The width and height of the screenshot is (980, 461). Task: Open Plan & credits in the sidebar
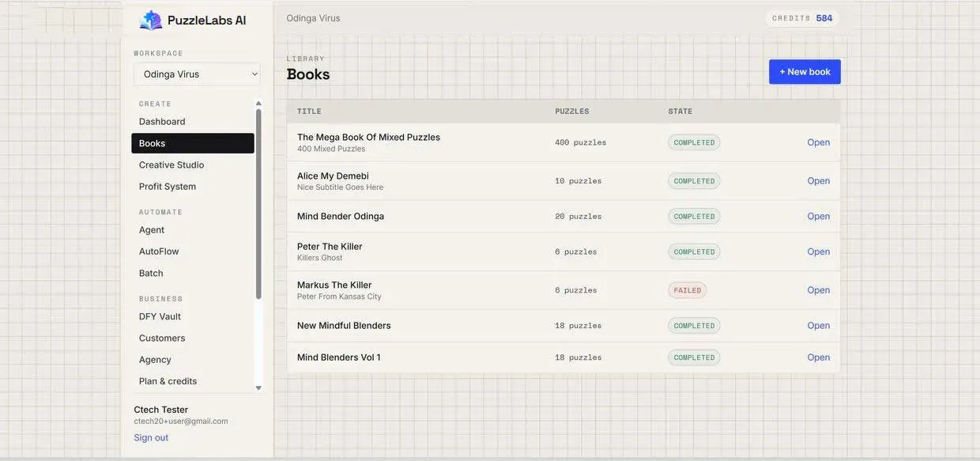168,381
